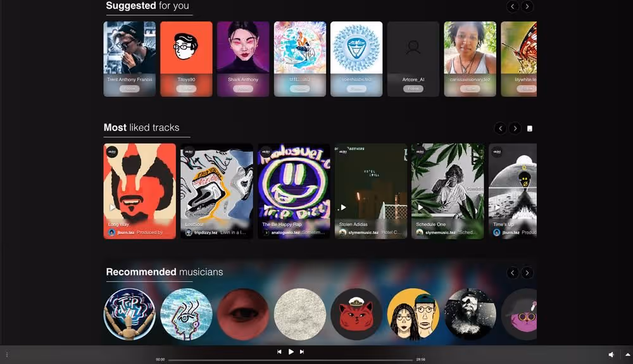
Task: Show previous Recommended musicians
Action: click(512, 273)
